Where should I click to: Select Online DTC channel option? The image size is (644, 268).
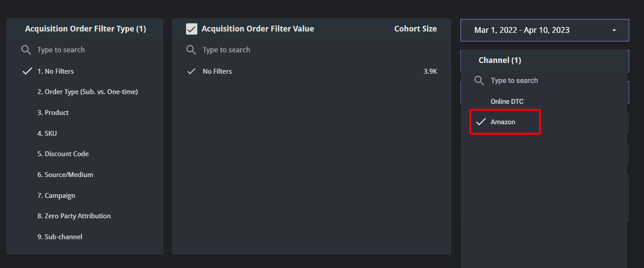click(x=507, y=102)
